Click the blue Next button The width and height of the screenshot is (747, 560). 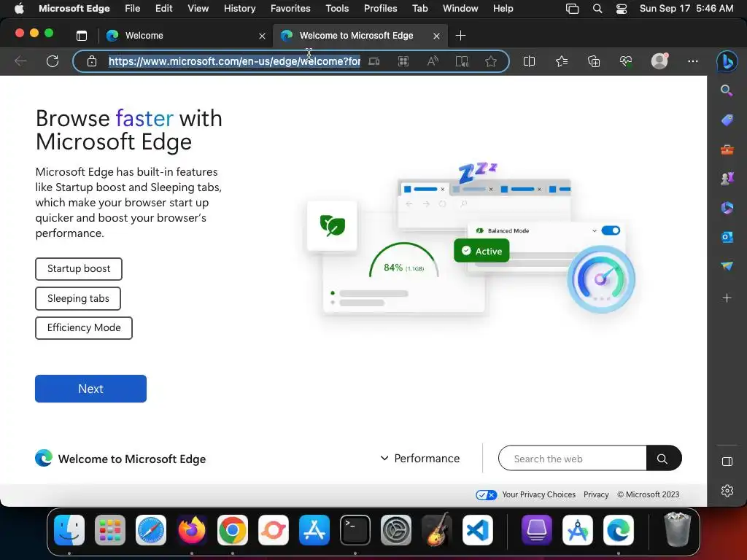click(x=90, y=389)
